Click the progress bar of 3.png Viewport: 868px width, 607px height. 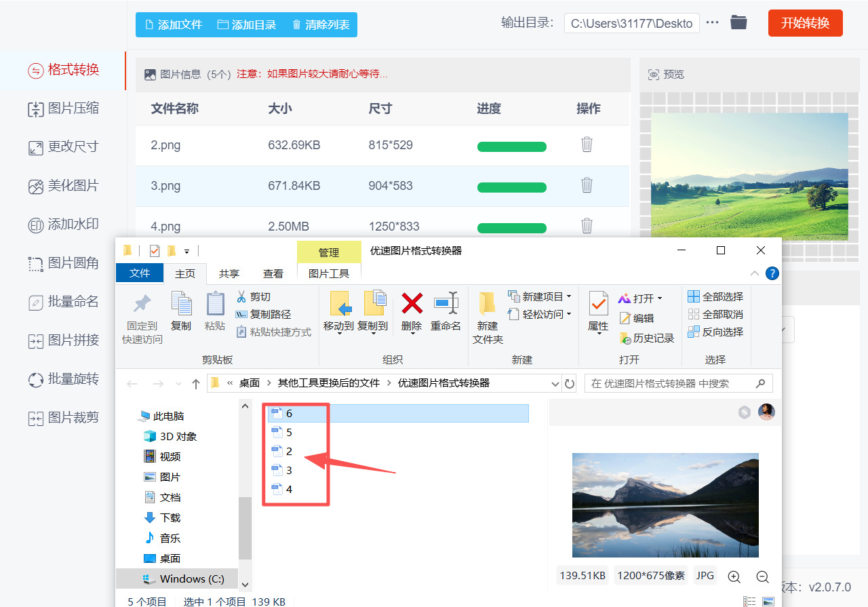(x=512, y=187)
